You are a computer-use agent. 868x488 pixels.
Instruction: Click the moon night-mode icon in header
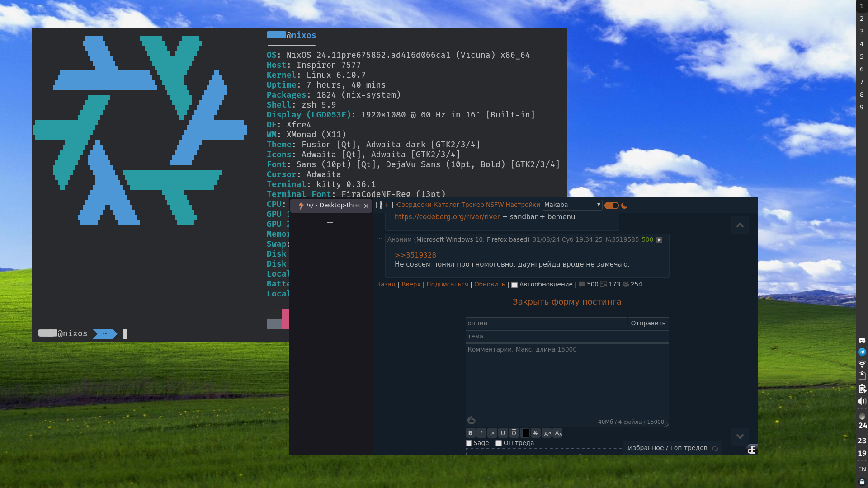[x=624, y=206]
